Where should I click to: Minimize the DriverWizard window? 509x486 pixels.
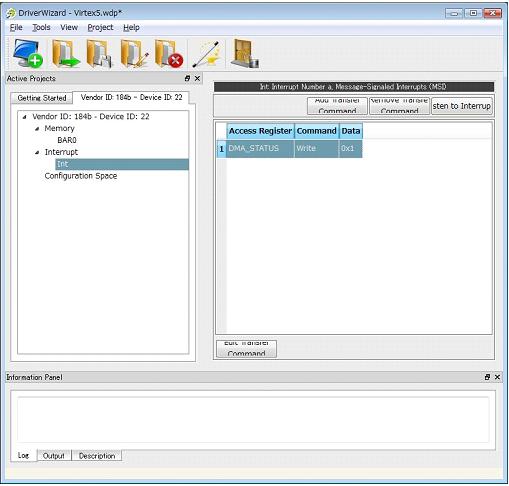pos(454,13)
